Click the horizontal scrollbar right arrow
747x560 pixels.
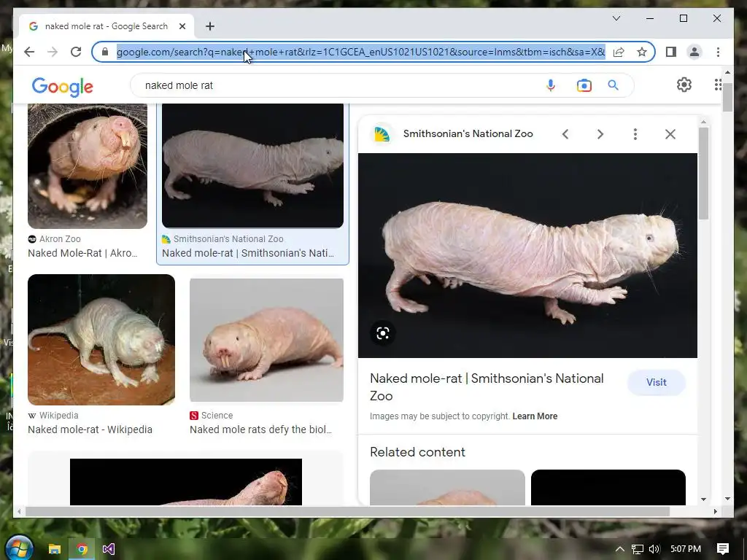point(715,511)
